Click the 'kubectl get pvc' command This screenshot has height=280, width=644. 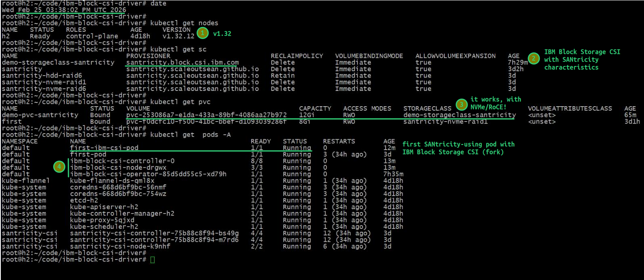click(180, 102)
